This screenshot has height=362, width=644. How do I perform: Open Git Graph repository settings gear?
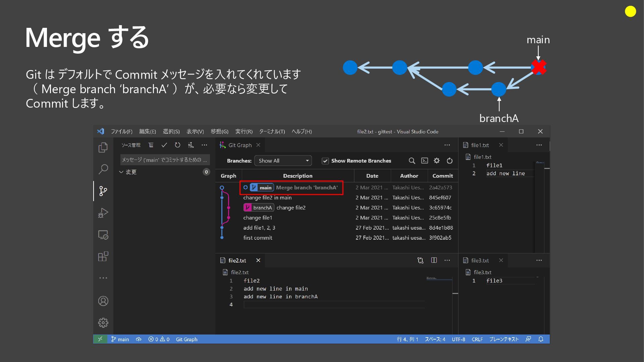click(436, 161)
